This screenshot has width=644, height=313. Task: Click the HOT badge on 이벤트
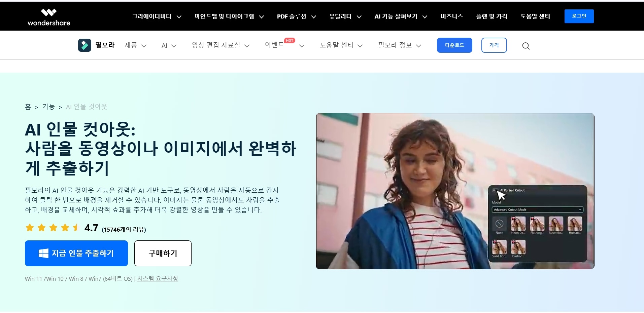(x=290, y=40)
